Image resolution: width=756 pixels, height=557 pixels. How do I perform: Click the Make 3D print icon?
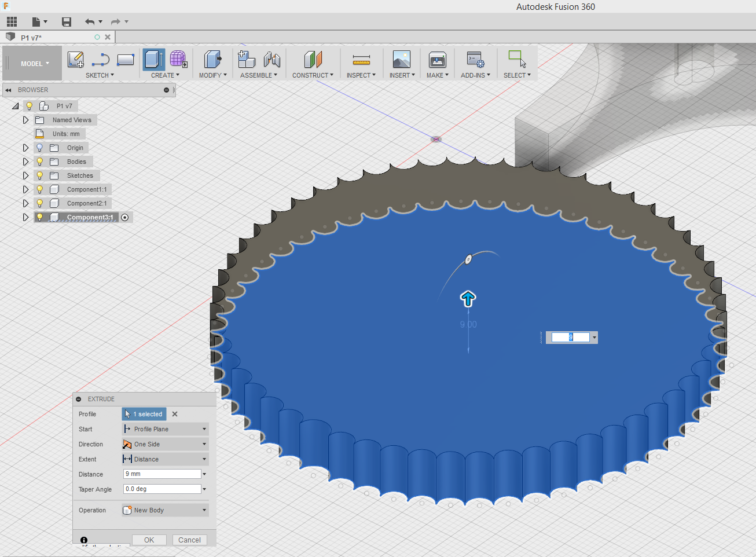point(438,60)
